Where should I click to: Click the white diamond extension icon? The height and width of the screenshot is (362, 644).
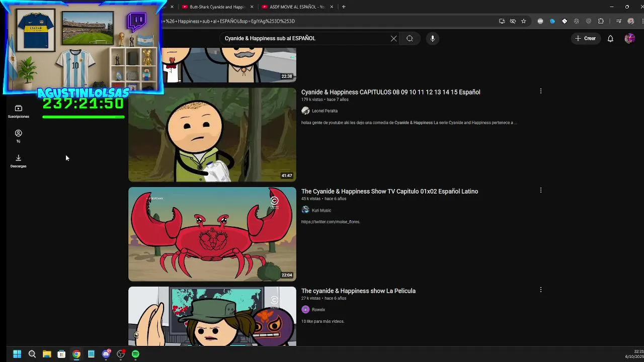[565, 21]
